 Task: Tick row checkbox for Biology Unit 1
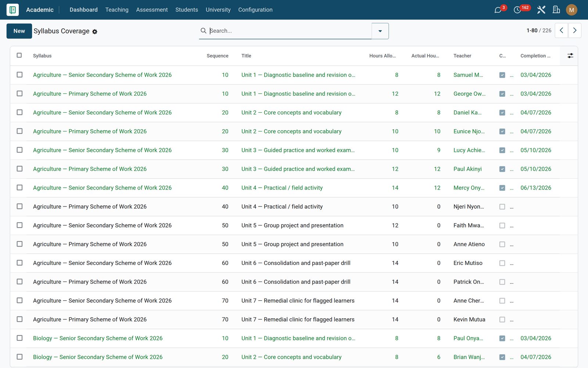19,338
